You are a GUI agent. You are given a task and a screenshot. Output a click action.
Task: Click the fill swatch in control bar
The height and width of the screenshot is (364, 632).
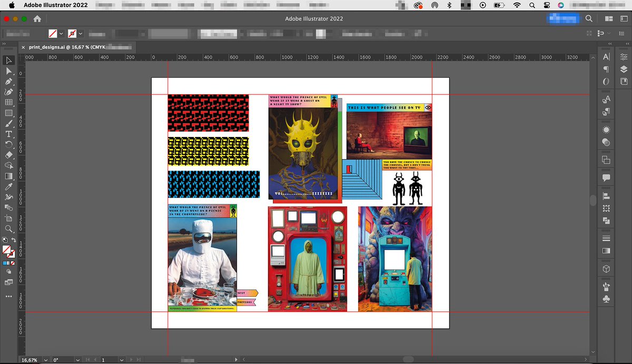click(53, 33)
